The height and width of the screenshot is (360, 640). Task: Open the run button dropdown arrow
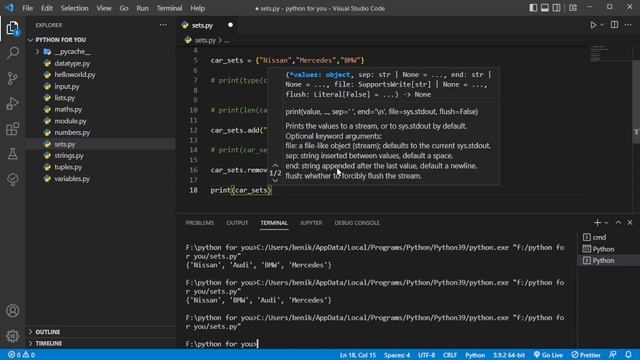pyautogui.click(x=602, y=25)
